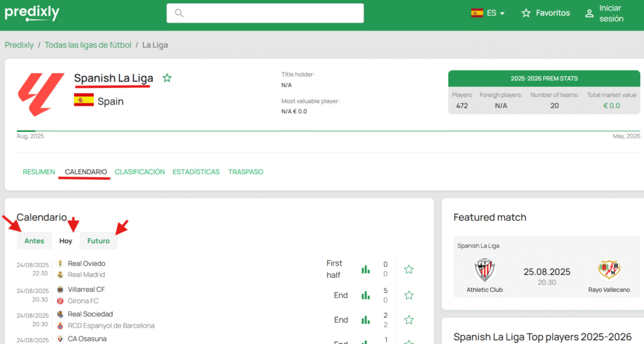Select the Futuro calendar filter

(x=98, y=241)
